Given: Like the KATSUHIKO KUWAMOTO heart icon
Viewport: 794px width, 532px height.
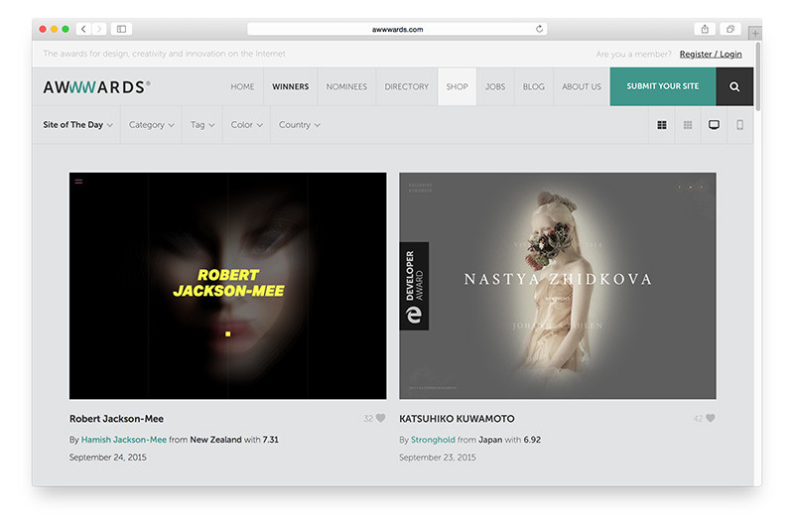Looking at the screenshot, I should click(710, 418).
